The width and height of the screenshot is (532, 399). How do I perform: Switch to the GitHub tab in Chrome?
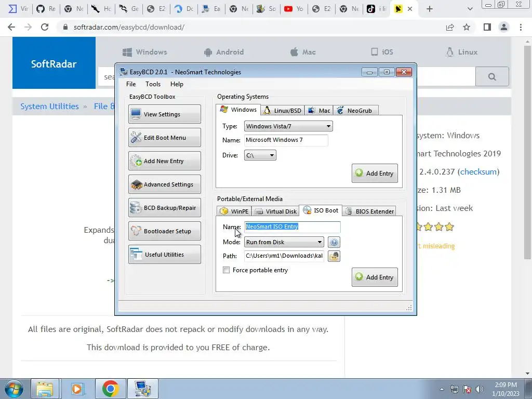(46, 9)
